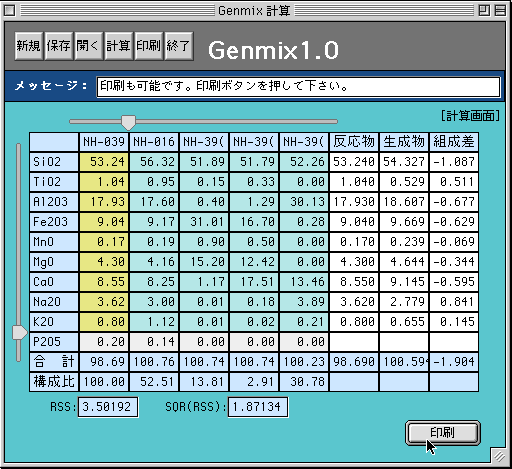Quit using the 終了 toolbar button
Screen dimensions: 512x469
pyautogui.click(x=179, y=46)
